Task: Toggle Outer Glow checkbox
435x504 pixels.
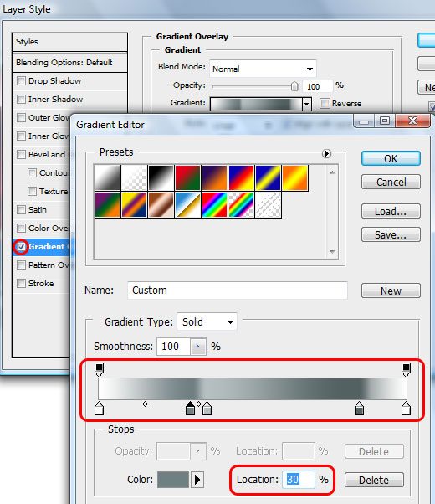Action: (21, 118)
